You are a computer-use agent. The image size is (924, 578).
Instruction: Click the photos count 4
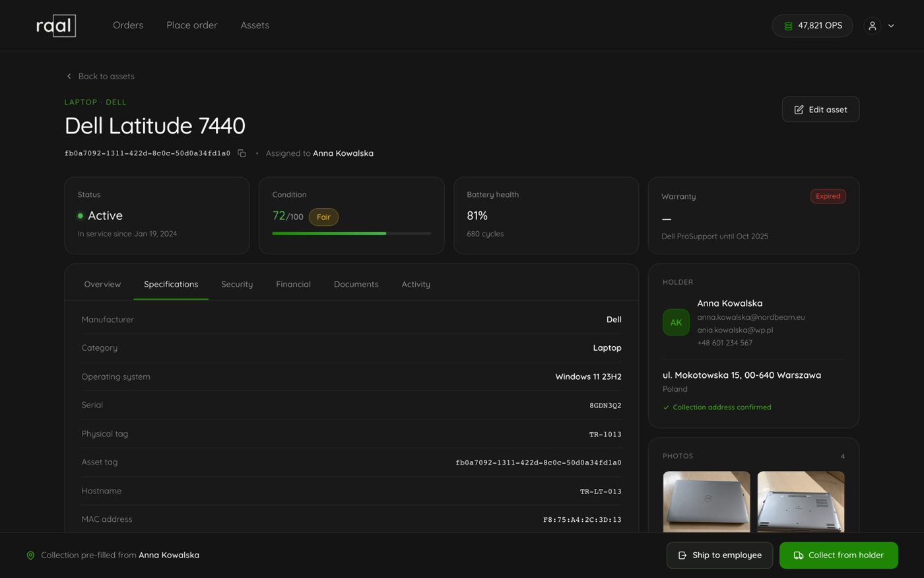[842, 456]
